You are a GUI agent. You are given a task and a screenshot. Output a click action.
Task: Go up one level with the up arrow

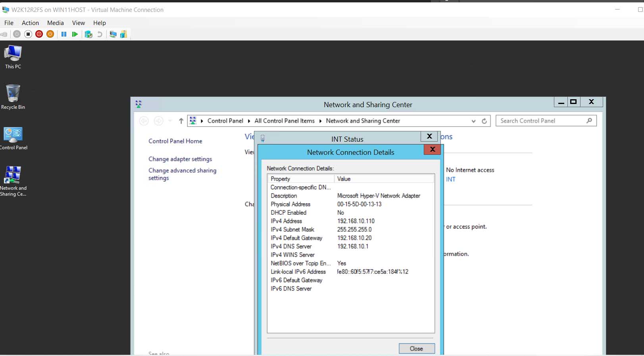pyautogui.click(x=181, y=121)
